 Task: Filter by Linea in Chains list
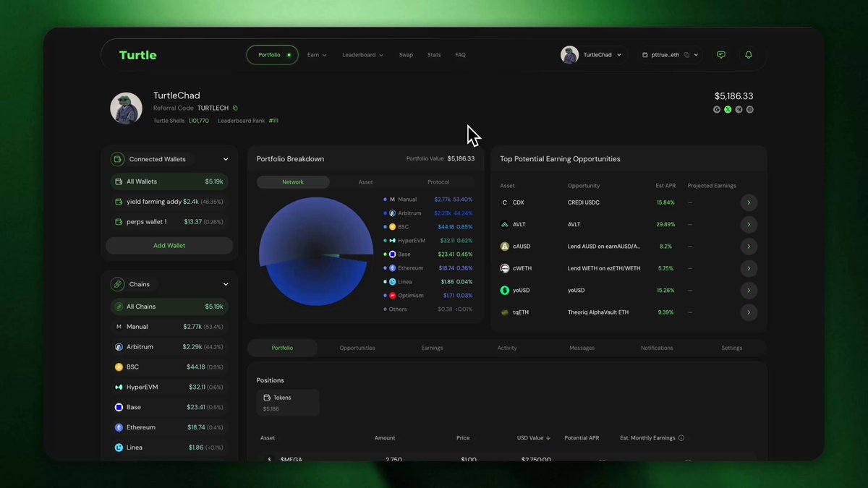pos(169,448)
